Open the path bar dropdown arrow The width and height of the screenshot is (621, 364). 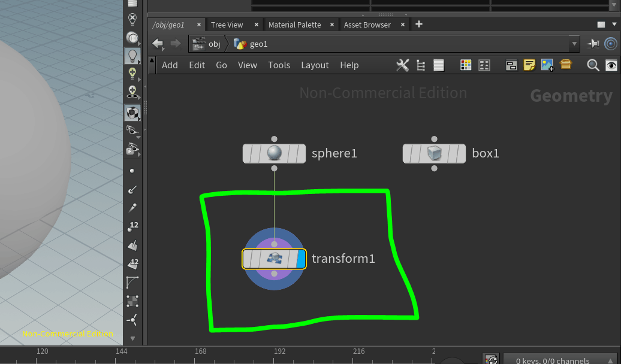pyautogui.click(x=574, y=44)
